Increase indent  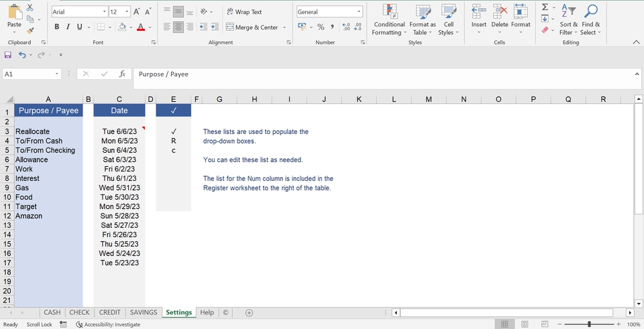coord(215,27)
